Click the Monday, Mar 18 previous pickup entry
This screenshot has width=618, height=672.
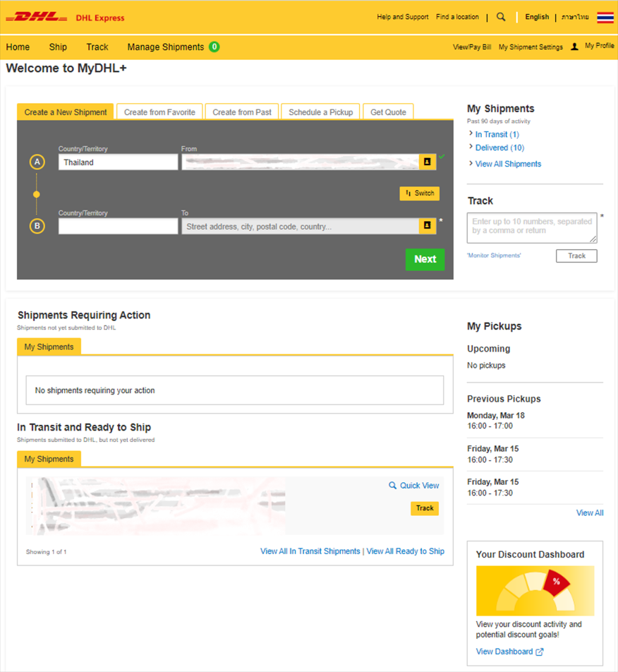click(496, 421)
